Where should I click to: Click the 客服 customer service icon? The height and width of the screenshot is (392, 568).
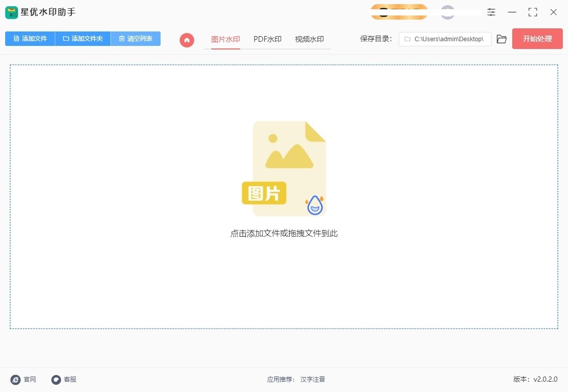(x=56, y=379)
